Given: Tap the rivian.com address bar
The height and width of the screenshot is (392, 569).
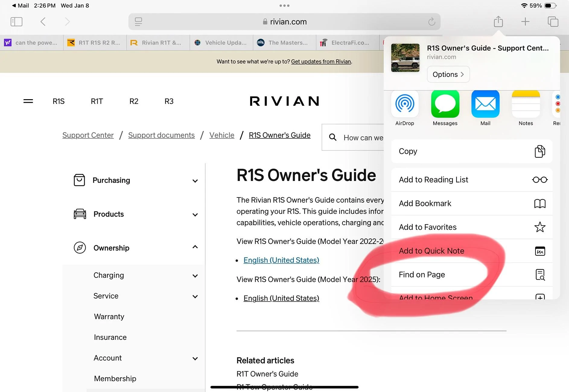Looking at the screenshot, I should tap(284, 22).
